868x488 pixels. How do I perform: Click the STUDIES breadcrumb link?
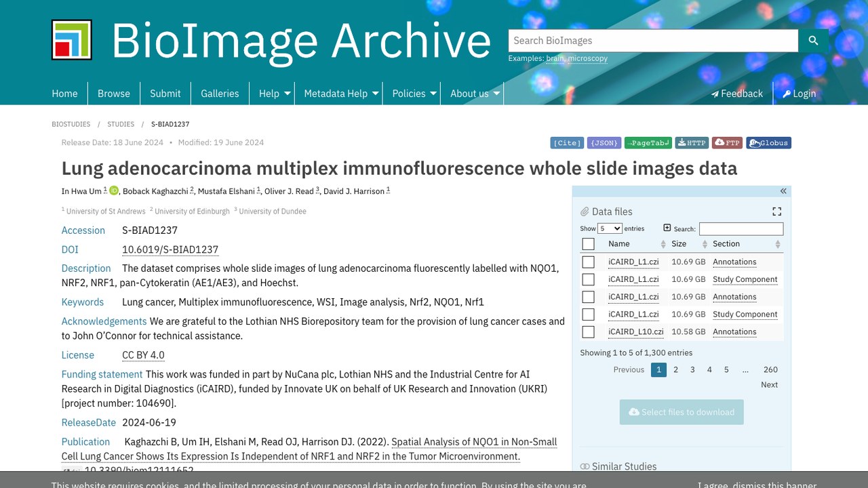(x=121, y=124)
